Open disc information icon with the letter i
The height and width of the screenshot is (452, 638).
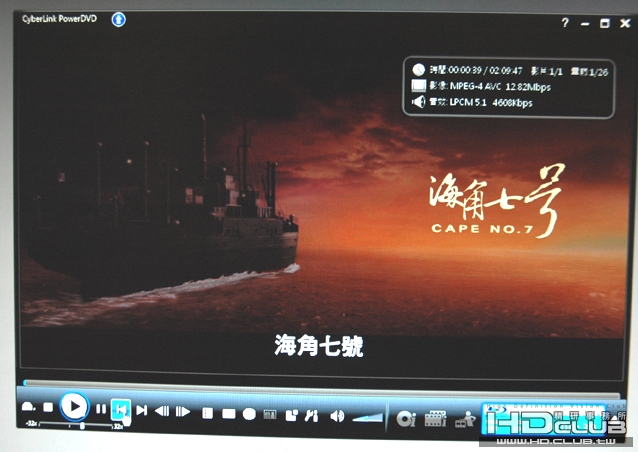(406, 419)
